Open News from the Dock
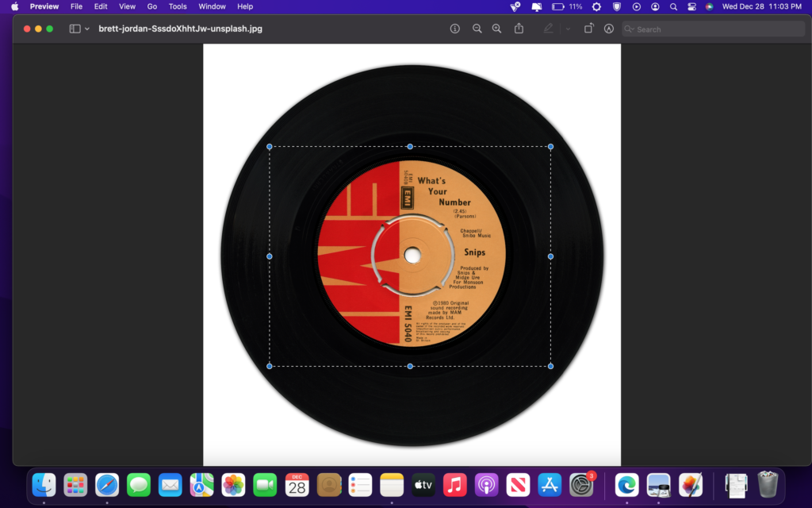 pyautogui.click(x=519, y=485)
